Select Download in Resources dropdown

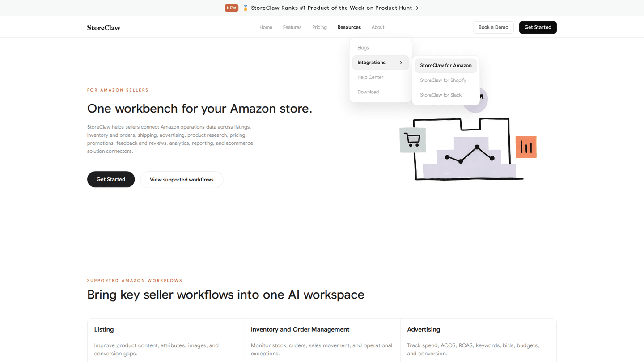(x=381, y=92)
